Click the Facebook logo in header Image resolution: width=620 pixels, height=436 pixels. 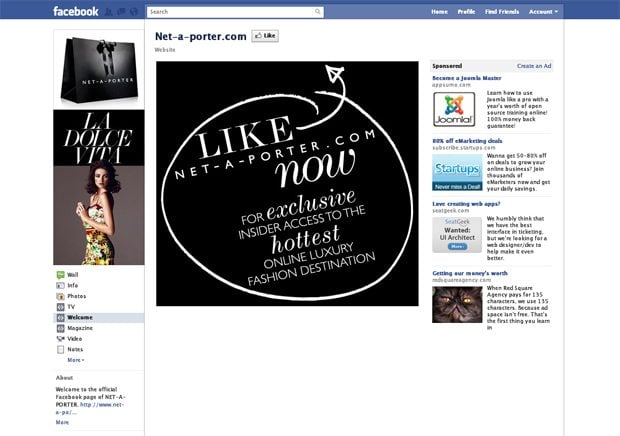click(76, 12)
